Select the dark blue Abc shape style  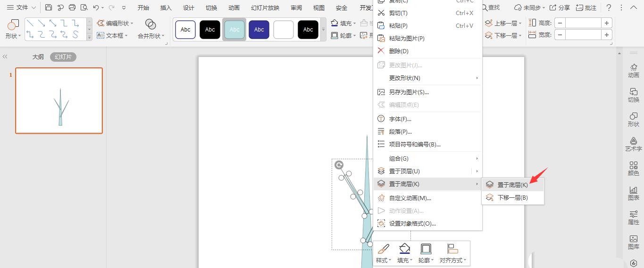(x=259, y=30)
